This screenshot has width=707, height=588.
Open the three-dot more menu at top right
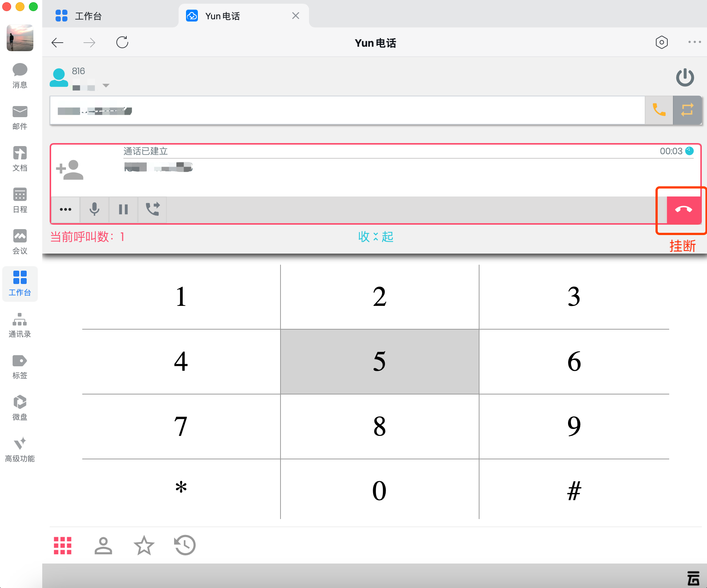tap(694, 42)
